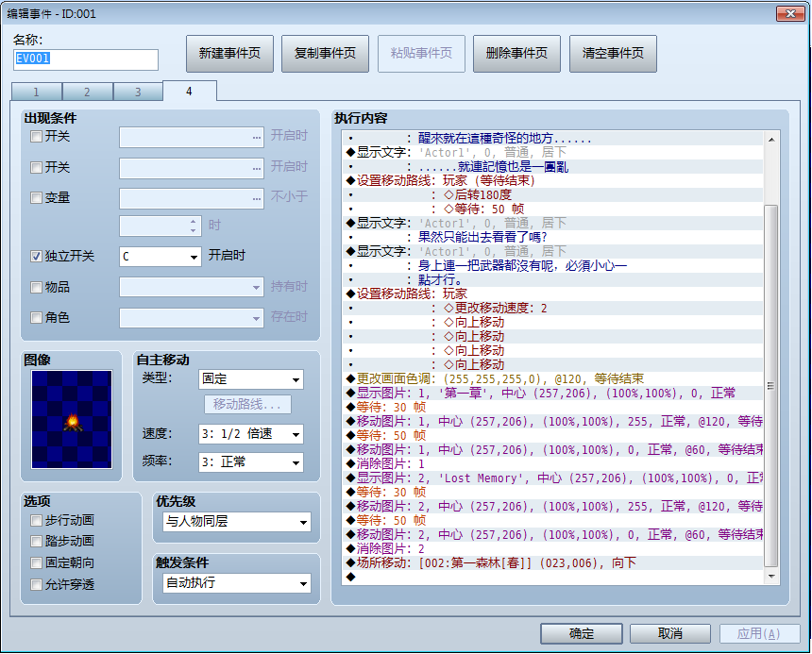The image size is (812, 654).
Task: Switch to event page tab 2
Action: (x=87, y=92)
